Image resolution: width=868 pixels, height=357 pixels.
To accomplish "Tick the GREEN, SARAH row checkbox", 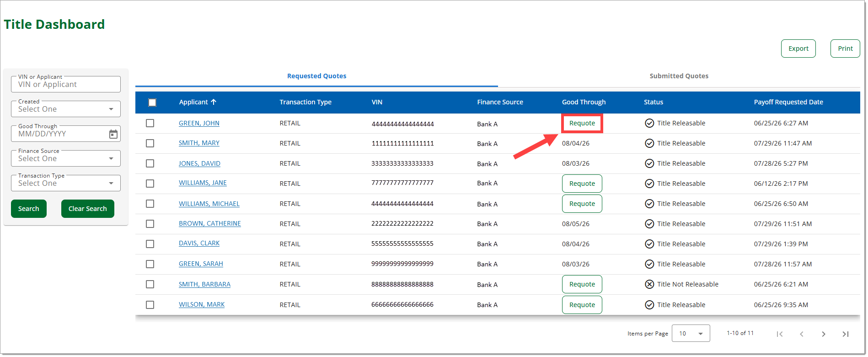I will [x=150, y=264].
